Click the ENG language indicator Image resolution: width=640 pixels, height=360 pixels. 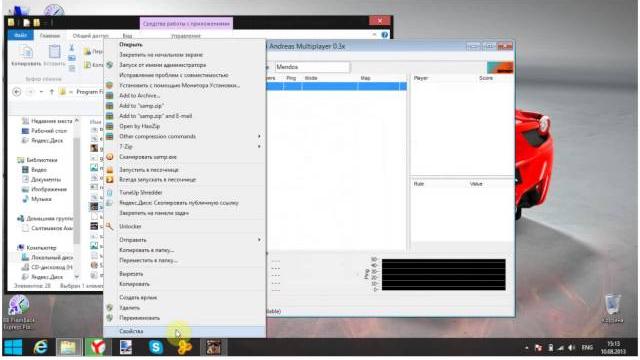coord(587,348)
